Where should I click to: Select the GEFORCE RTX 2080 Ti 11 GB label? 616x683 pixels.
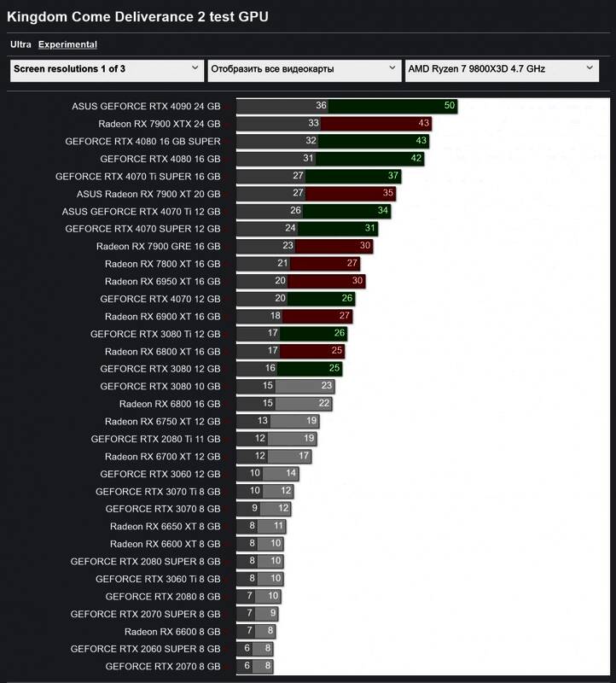click(155, 439)
